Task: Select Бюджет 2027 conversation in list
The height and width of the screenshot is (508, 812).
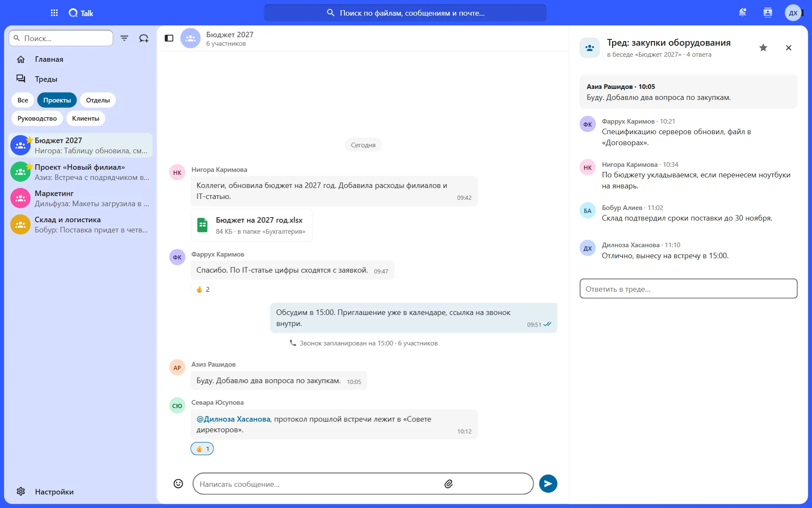Action: coord(80,145)
